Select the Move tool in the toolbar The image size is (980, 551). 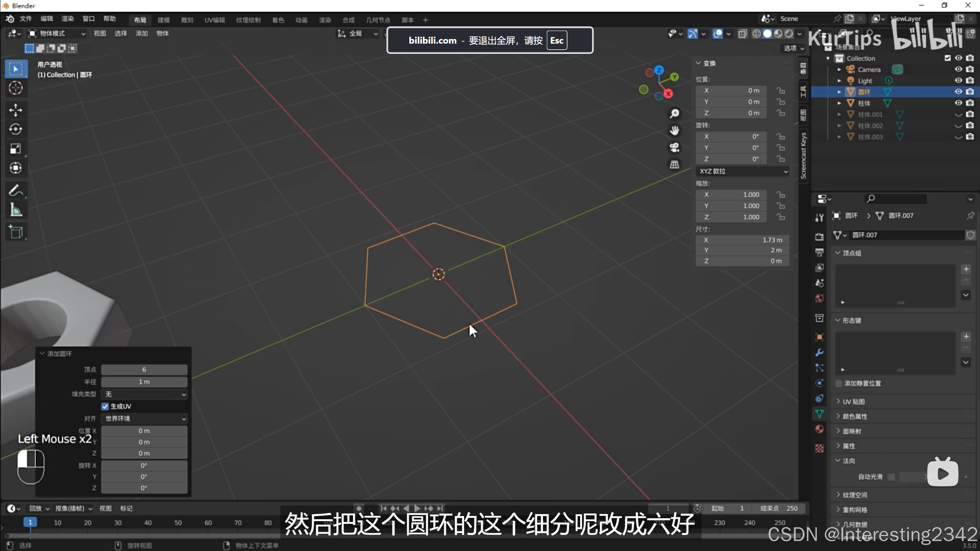click(16, 110)
